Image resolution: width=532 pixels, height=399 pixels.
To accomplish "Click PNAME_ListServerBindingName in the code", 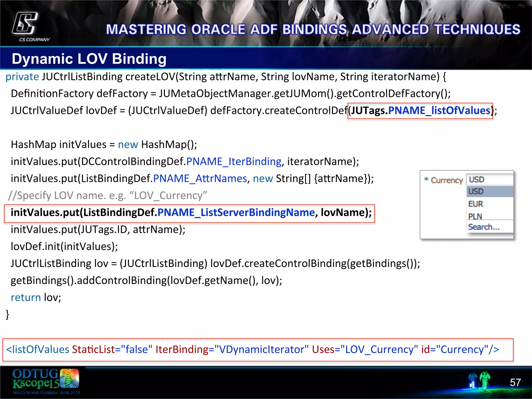I will (x=236, y=213).
